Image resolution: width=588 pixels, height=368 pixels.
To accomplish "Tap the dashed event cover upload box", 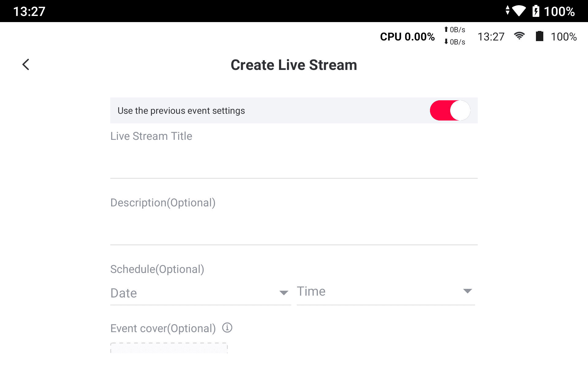I will (169, 348).
